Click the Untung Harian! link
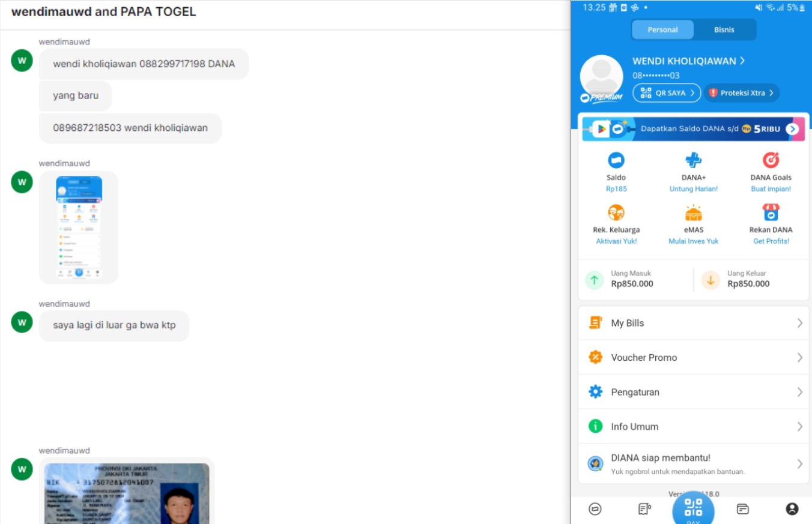812x524 pixels. click(x=694, y=189)
